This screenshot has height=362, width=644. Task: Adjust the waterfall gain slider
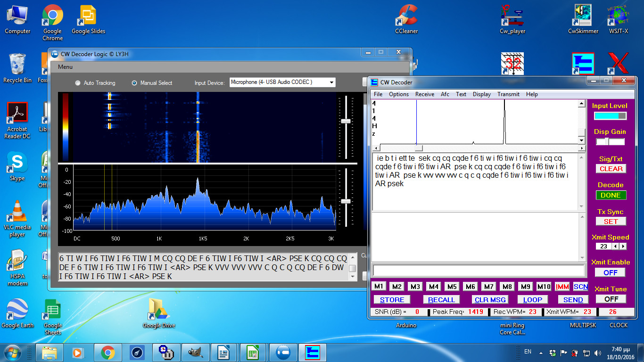click(346, 121)
